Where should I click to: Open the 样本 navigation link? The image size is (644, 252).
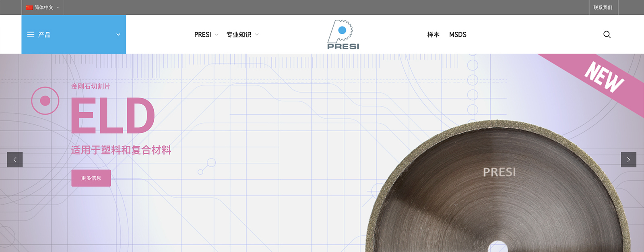tap(433, 35)
